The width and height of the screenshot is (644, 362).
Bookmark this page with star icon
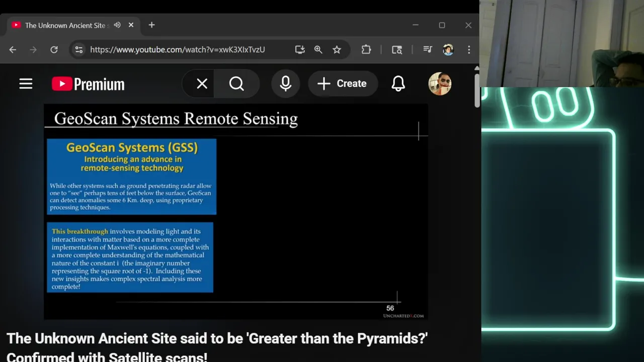click(x=337, y=50)
